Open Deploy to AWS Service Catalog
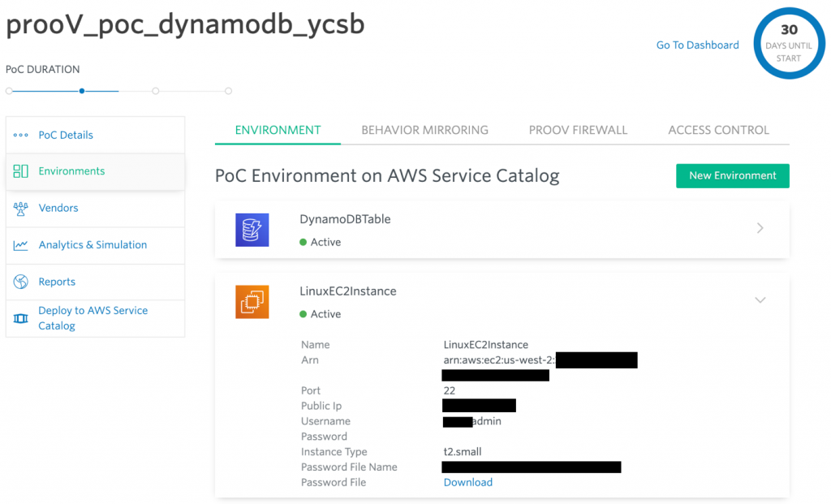Viewport: 831px width, 504px height. point(96,318)
